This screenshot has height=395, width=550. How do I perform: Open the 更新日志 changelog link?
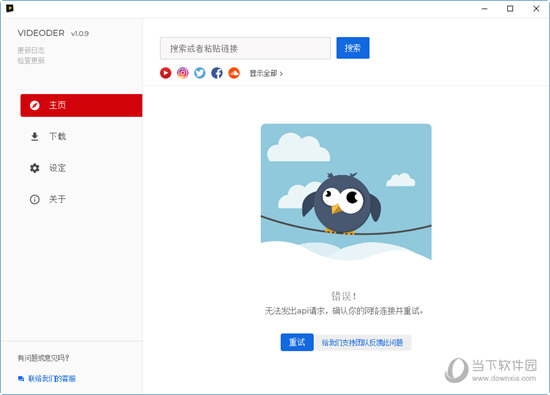coord(31,50)
